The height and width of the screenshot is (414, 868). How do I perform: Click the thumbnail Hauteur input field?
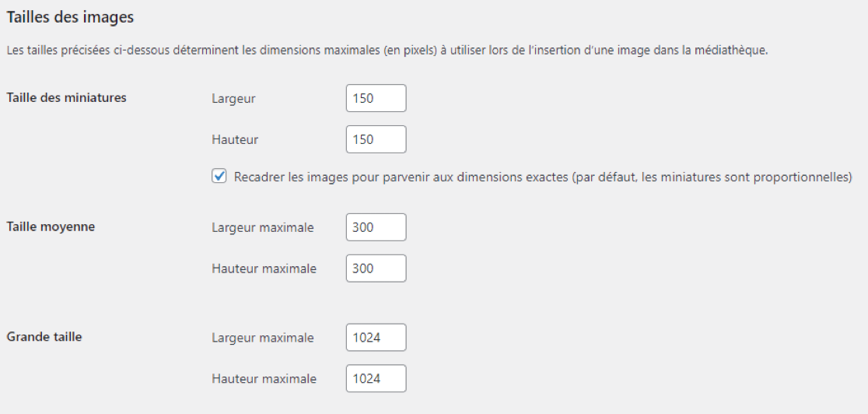coord(376,140)
